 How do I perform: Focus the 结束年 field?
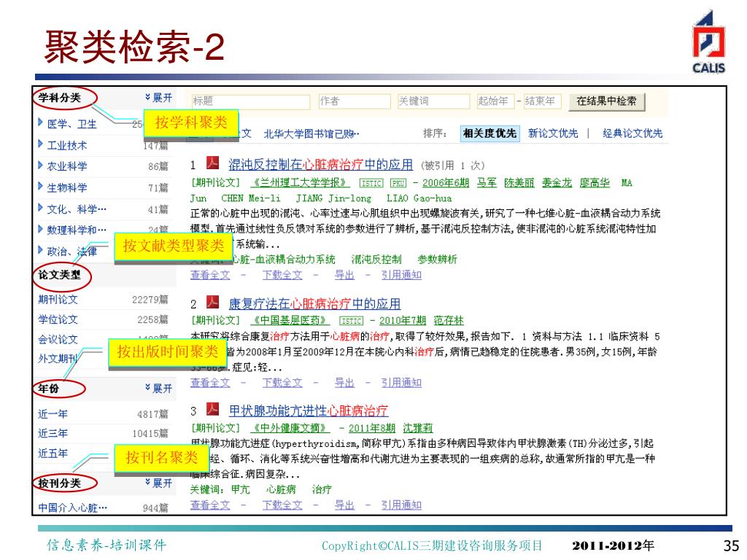click(x=542, y=101)
